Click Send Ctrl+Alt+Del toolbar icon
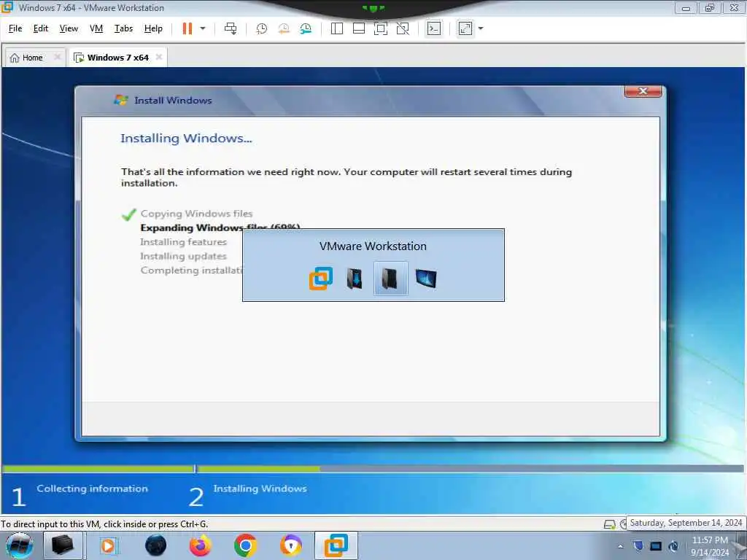This screenshot has height=560, width=747. [x=231, y=28]
